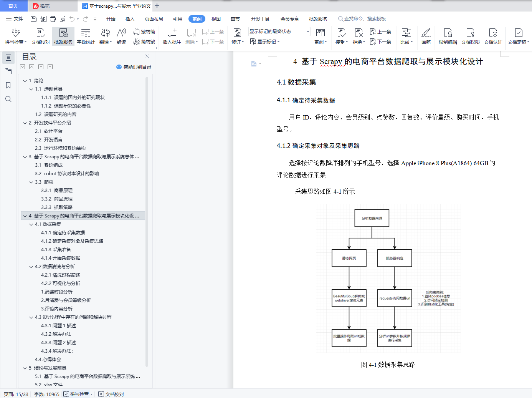Viewport: 532px width, 398px height.
Task: Toggle 文档校对 in the status bar
Action: pos(111,394)
